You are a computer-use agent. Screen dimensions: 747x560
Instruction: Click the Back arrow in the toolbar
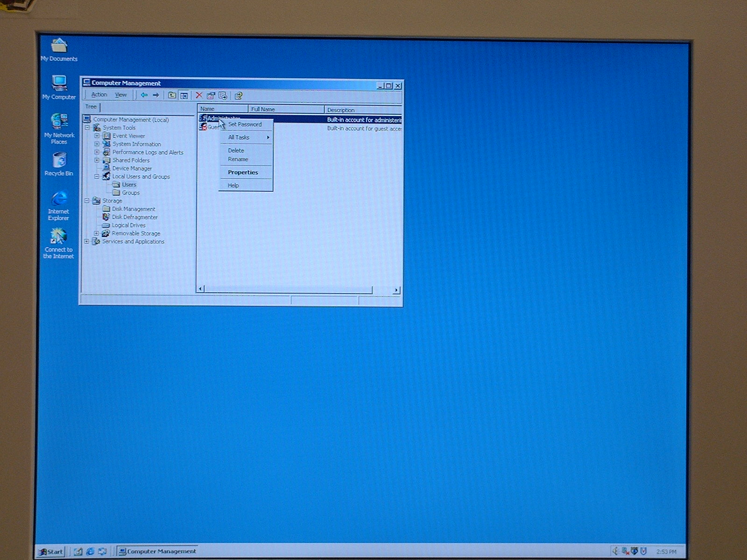click(144, 95)
